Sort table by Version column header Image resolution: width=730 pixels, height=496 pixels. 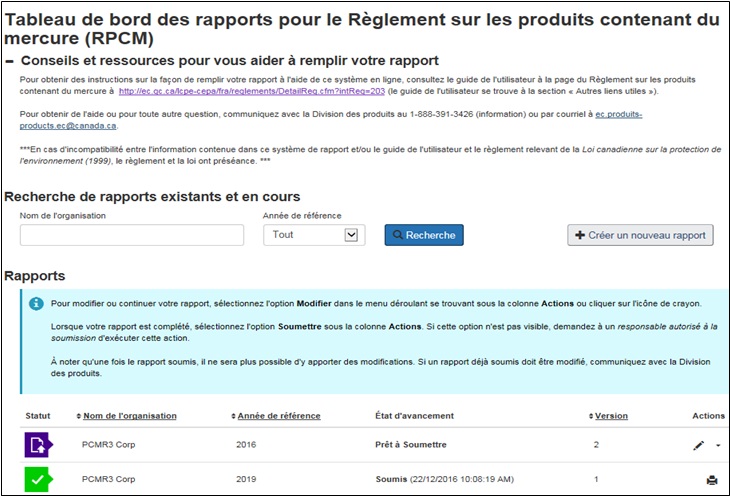click(612, 416)
